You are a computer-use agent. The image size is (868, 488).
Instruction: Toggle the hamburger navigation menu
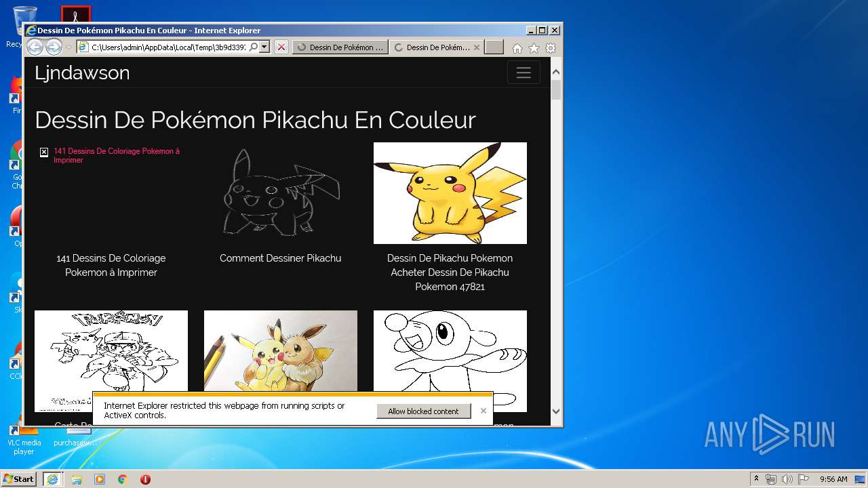[x=524, y=73]
